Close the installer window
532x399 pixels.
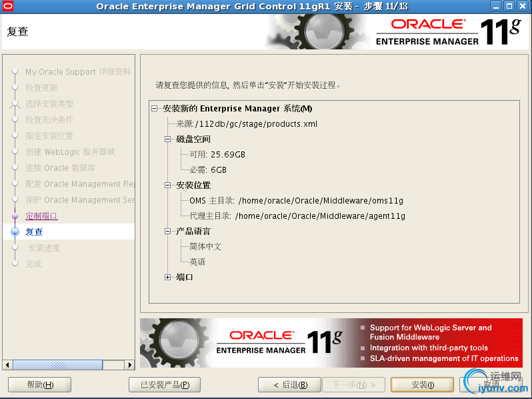[523, 6]
